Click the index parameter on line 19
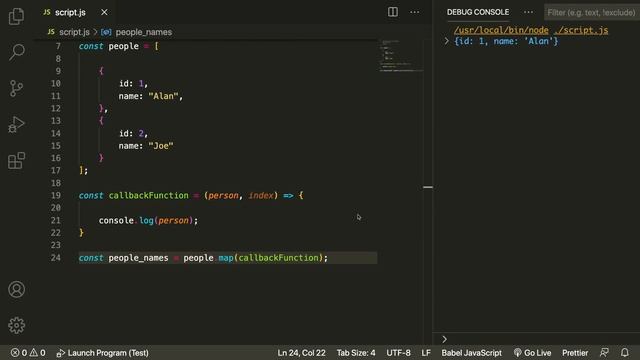 [x=261, y=196]
